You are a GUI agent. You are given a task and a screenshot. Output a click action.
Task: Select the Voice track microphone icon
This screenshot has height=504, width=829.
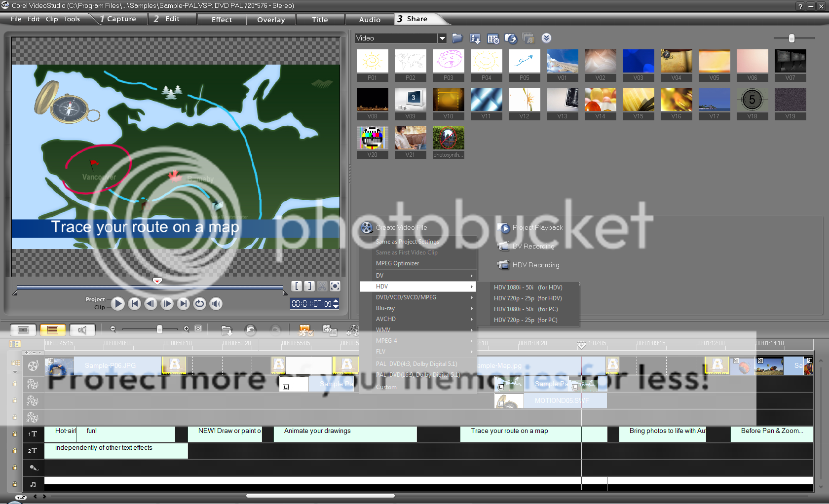coord(33,468)
